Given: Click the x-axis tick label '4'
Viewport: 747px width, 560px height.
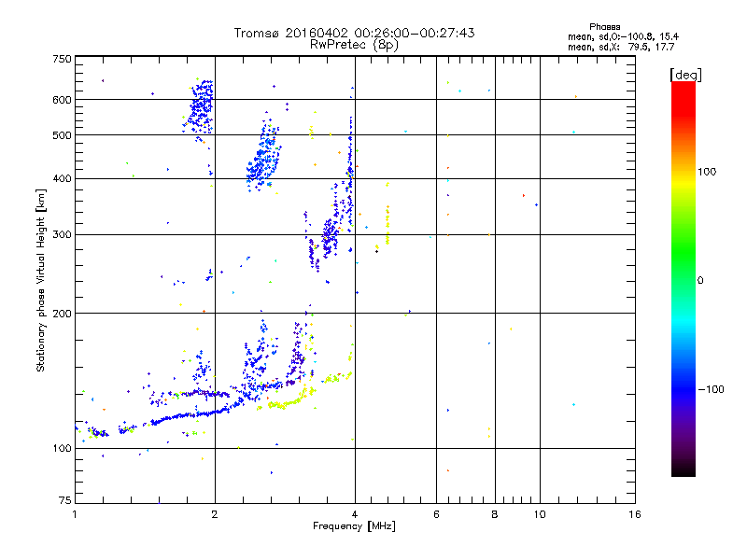Looking at the screenshot, I should coord(355,514).
